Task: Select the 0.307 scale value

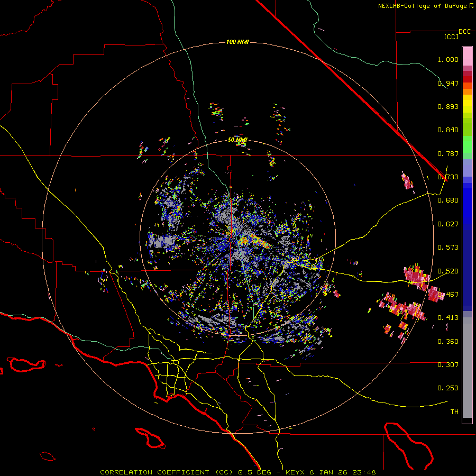Action: click(x=448, y=364)
